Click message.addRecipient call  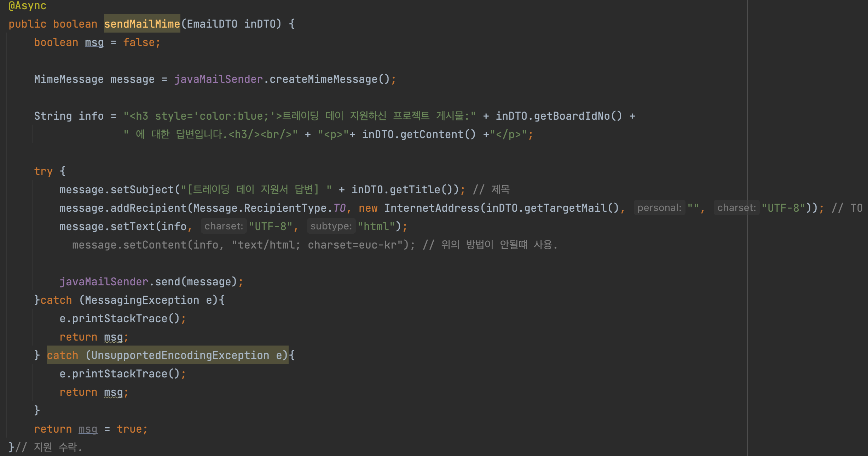pyautogui.click(x=123, y=208)
